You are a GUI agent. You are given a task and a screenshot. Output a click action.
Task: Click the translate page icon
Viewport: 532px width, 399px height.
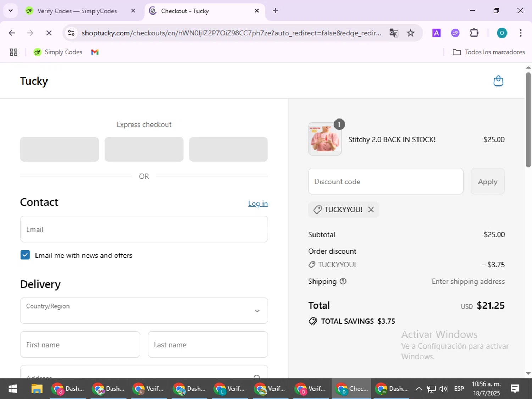(394, 33)
